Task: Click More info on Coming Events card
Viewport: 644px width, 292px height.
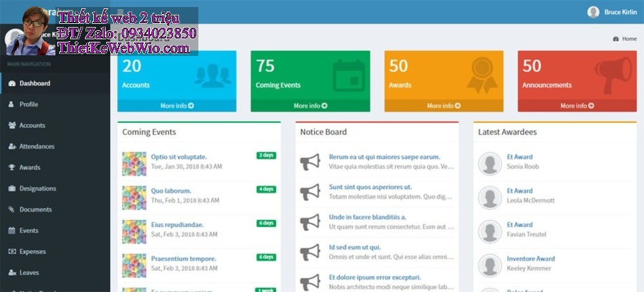Action: [310, 105]
